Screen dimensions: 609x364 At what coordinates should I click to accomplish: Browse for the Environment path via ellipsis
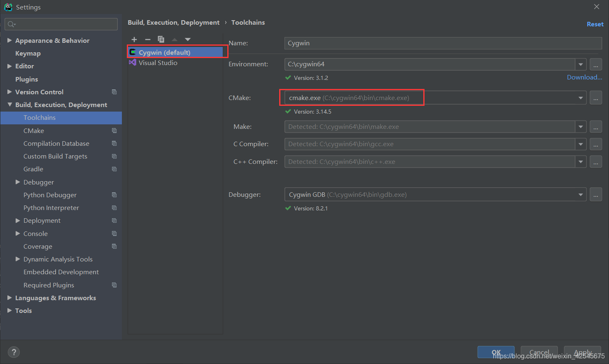pos(596,64)
